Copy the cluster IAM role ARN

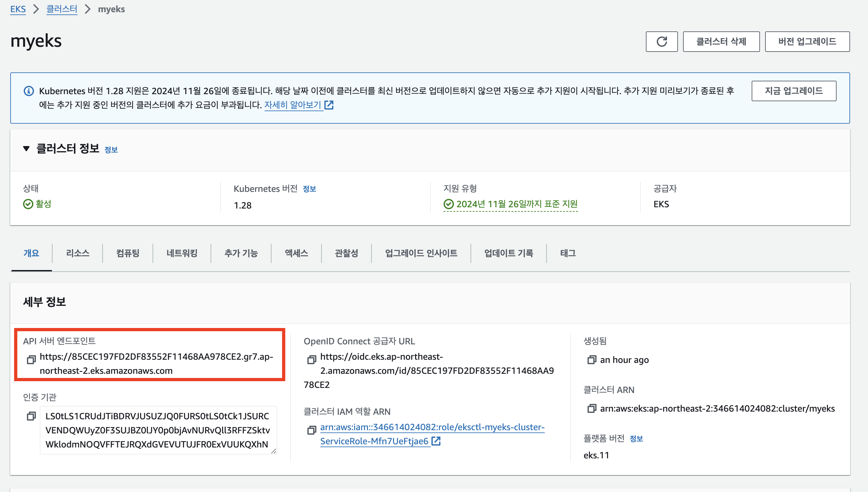click(312, 430)
